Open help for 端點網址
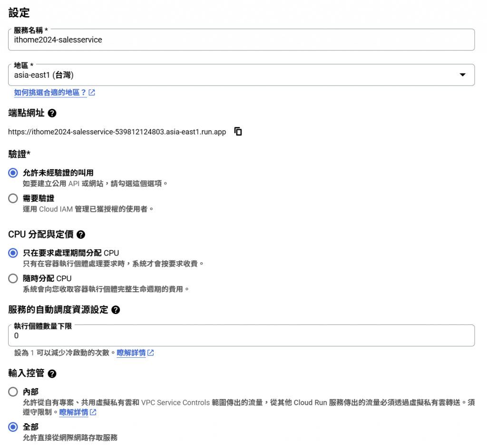 tap(52, 113)
